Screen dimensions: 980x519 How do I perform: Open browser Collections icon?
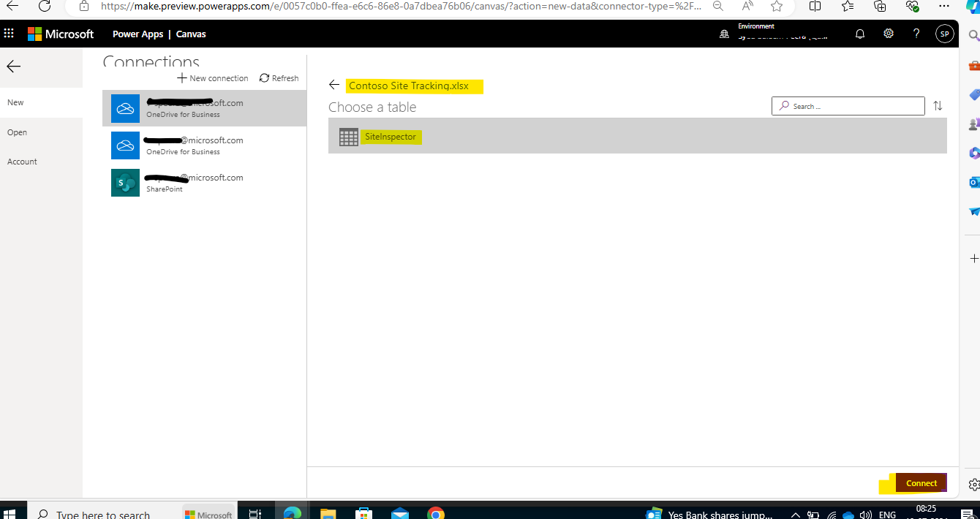pyautogui.click(x=880, y=6)
